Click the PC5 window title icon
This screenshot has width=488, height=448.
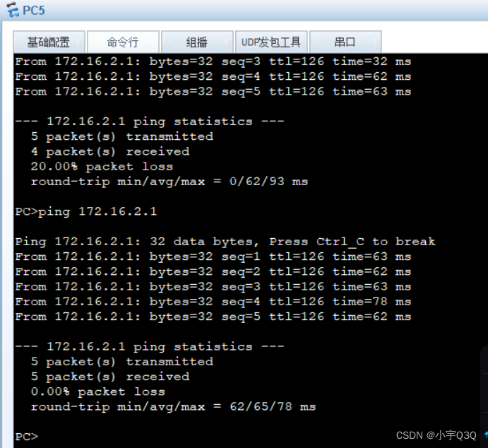coord(13,9)
